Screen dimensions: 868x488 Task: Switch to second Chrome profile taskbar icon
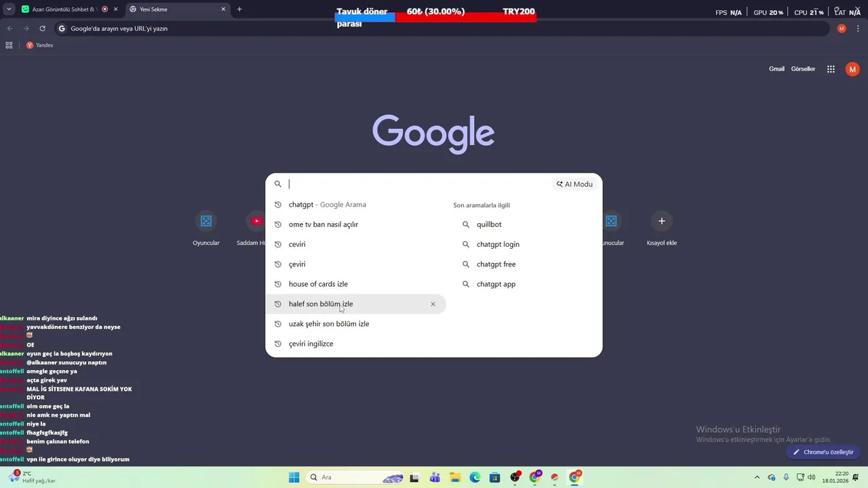(x=535, y=477)
